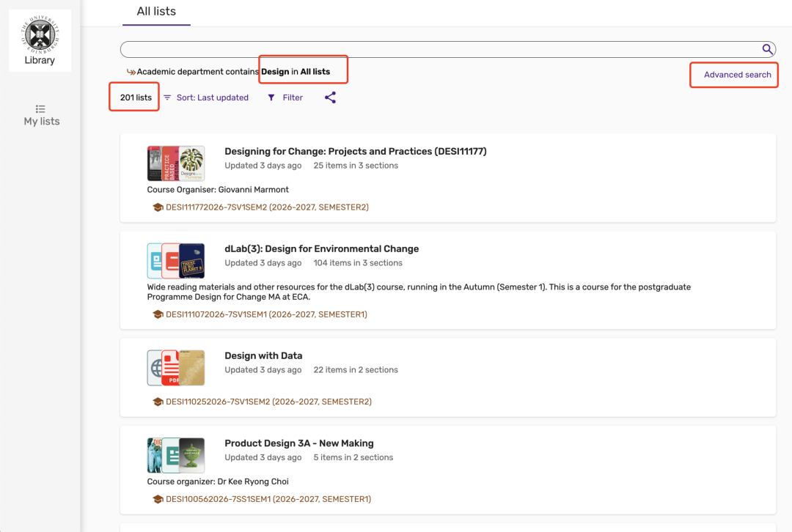Click graduation cap icon beside DESI110252026-7SV1SEM2

158,402
